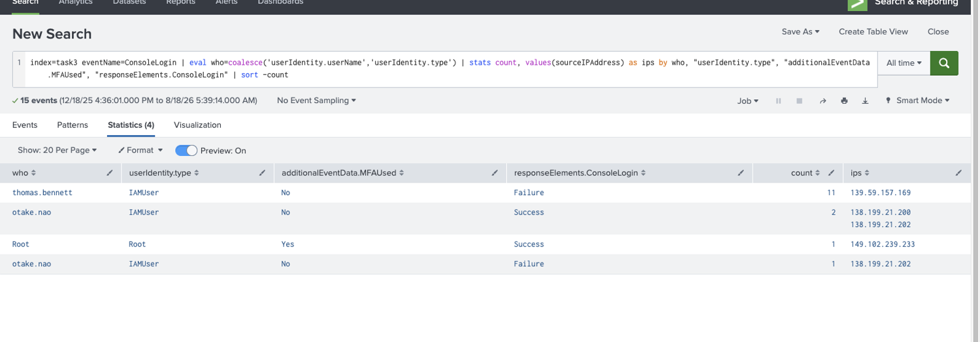The image size is (980, 342).
Task: Select the Statistics (4) tab
Action: (131, 125)
